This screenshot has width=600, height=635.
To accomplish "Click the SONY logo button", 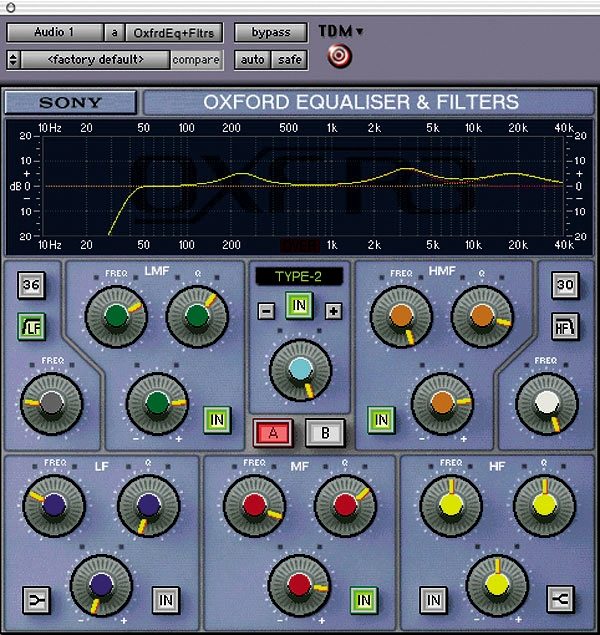I will 70,102.
